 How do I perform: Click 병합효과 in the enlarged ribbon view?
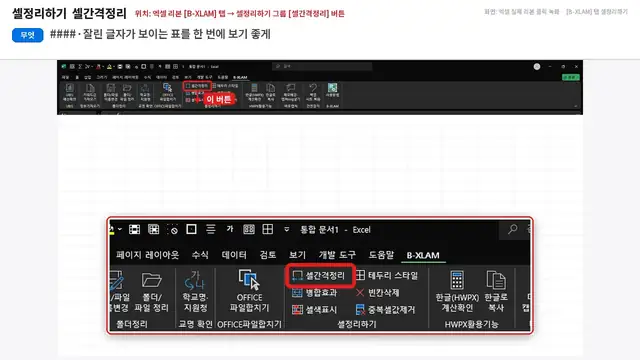[314, 293]
